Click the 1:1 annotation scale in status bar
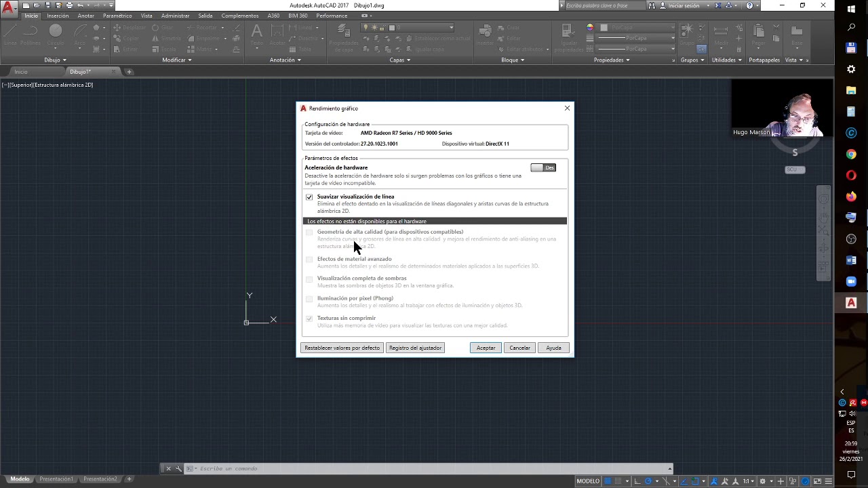 748,481
